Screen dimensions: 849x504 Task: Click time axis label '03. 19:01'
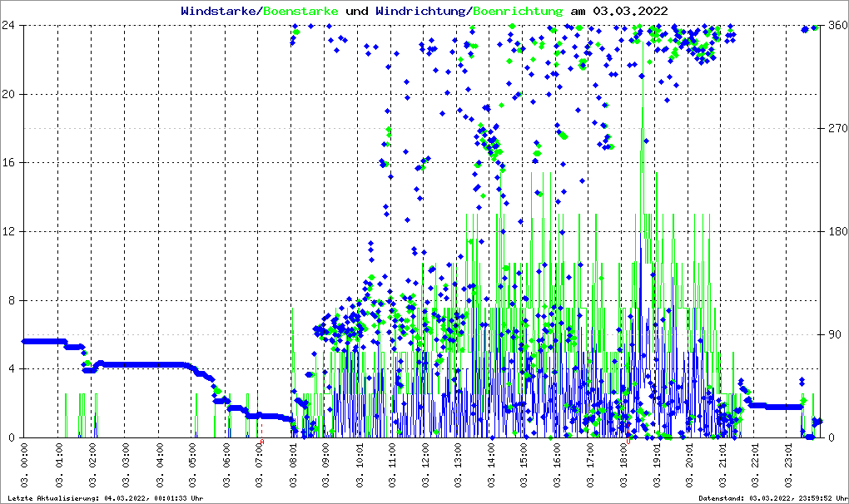click(657, 466)
